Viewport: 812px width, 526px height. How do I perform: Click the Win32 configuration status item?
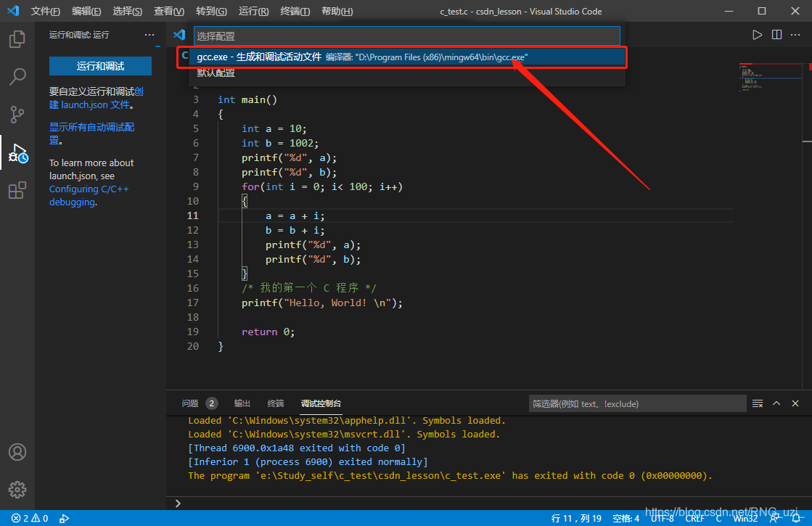745,518
